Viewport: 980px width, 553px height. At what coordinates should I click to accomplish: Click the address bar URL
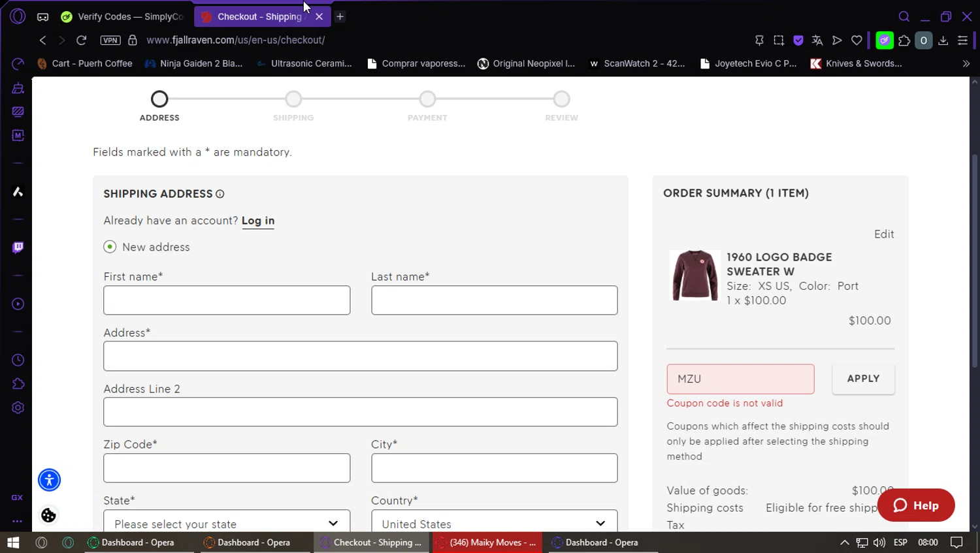[236, 40]
